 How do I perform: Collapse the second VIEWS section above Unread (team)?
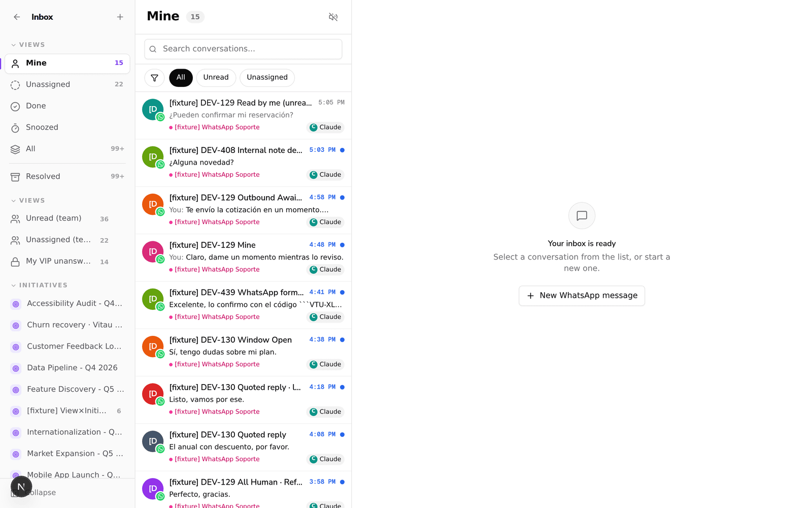pyautogui.click(x=14, y=201)
